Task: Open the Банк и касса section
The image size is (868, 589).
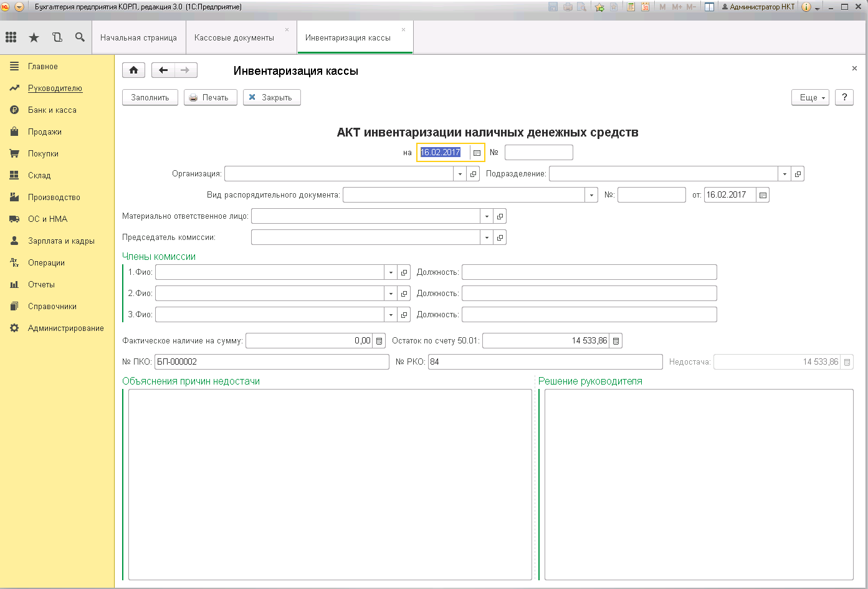Action: pyautogui.click(x=52, y=110)
